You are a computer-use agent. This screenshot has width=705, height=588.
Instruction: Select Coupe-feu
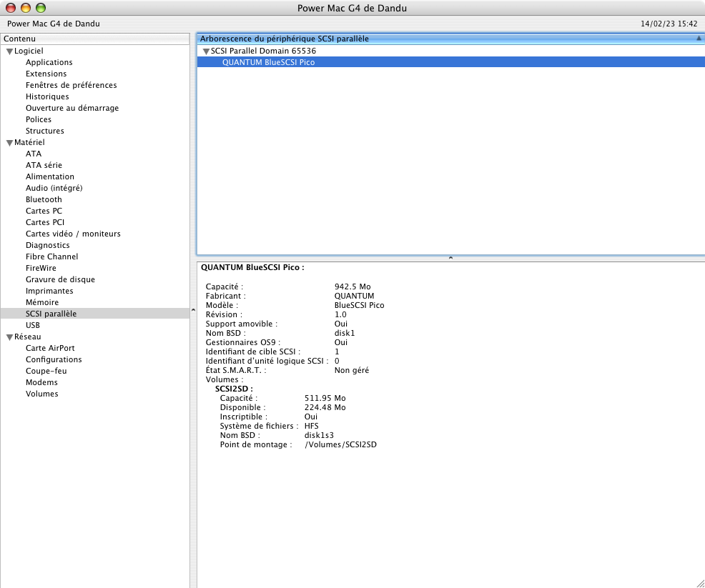[x=46, y=371]
